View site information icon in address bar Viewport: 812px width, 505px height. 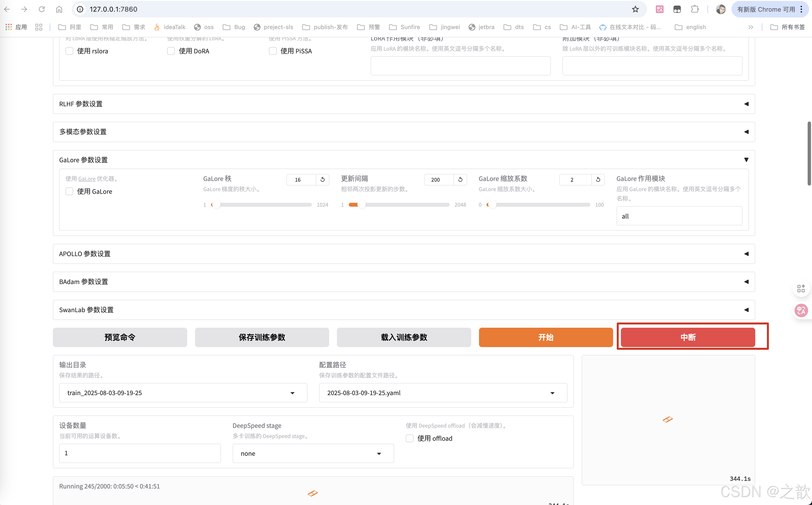point(80,9)
